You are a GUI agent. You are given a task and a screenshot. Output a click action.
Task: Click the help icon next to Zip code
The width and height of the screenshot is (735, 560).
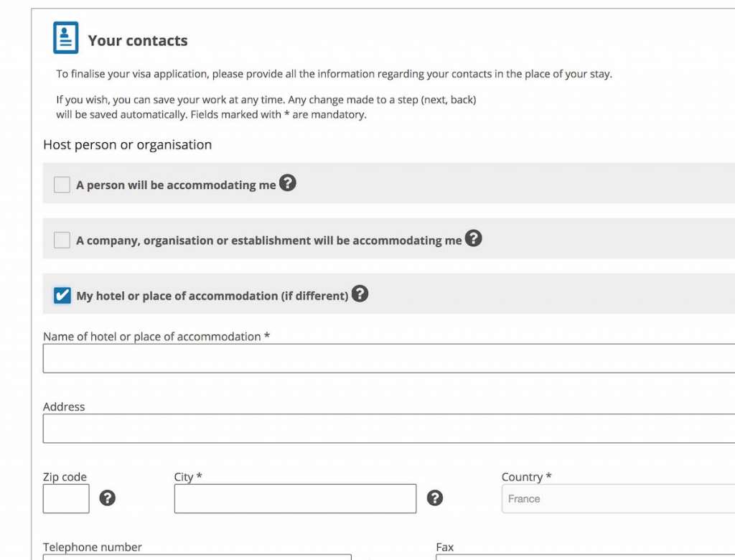tap(107, 498)
